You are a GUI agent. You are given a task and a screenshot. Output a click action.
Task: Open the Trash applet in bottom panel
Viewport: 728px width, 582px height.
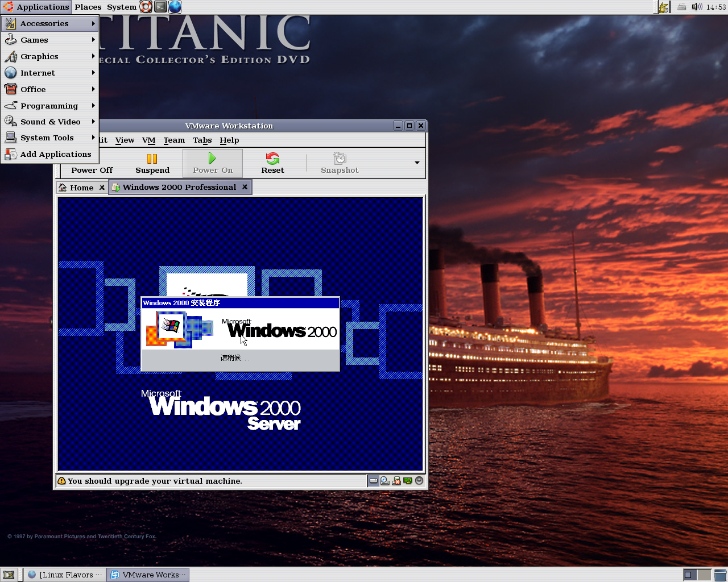720,575
